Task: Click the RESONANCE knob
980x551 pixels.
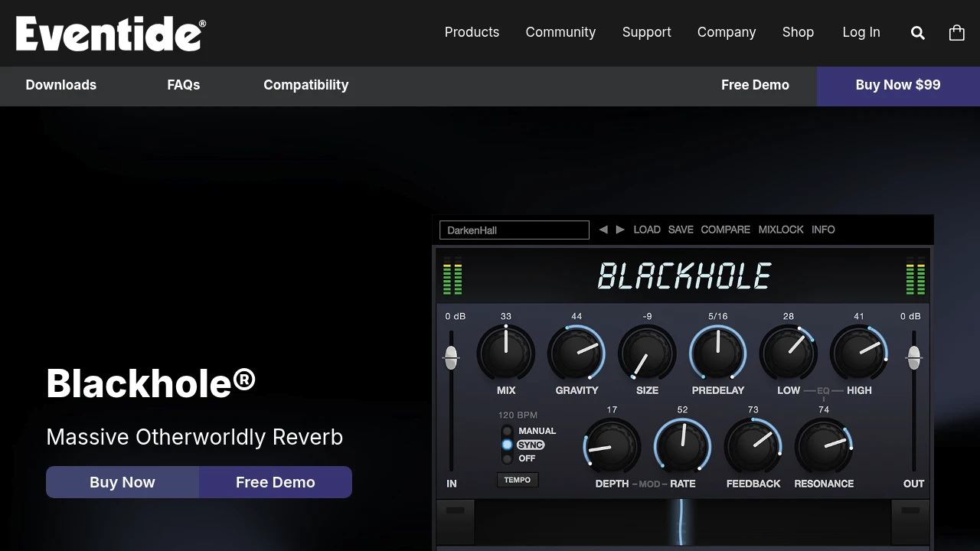Action: 824,446
